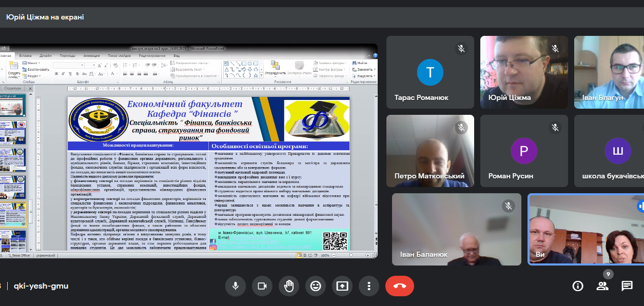The image size is (644, 306).
Task: Click the present screen icon
Action: coord(342,286)
